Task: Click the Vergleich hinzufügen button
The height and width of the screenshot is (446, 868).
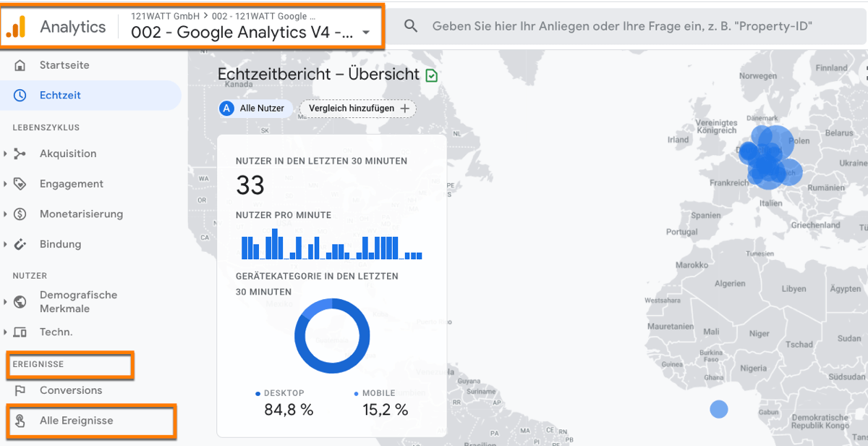Action: point(357,109)
